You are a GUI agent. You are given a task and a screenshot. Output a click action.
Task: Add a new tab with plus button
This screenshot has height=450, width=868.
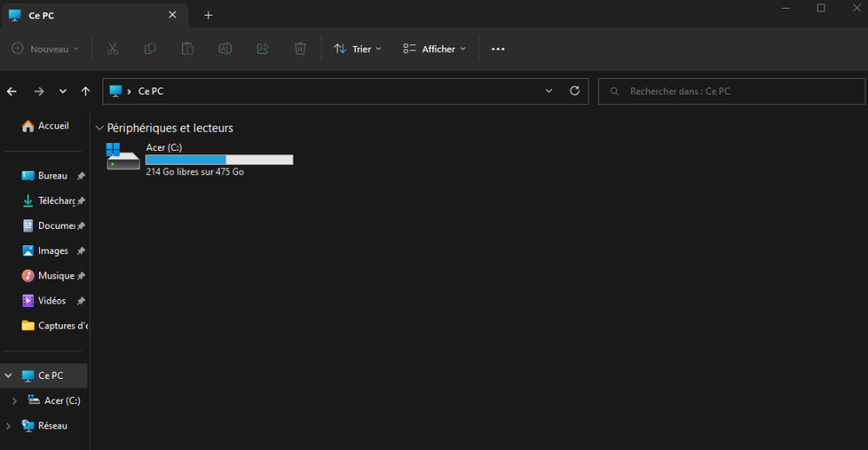[x=208, y=15]
